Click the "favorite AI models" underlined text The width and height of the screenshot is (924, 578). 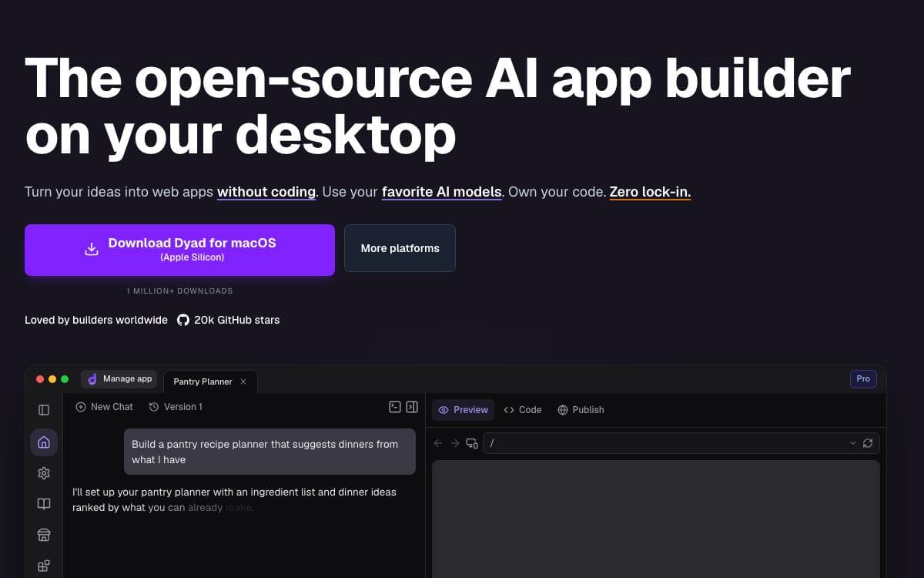(442, 192)
